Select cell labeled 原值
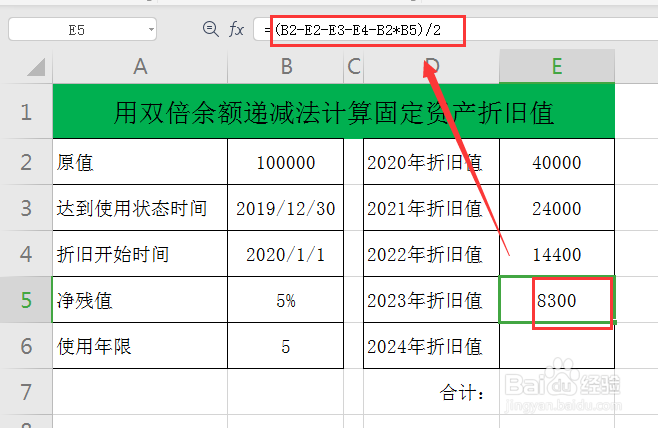658x428 pixels. coord(140,162)
